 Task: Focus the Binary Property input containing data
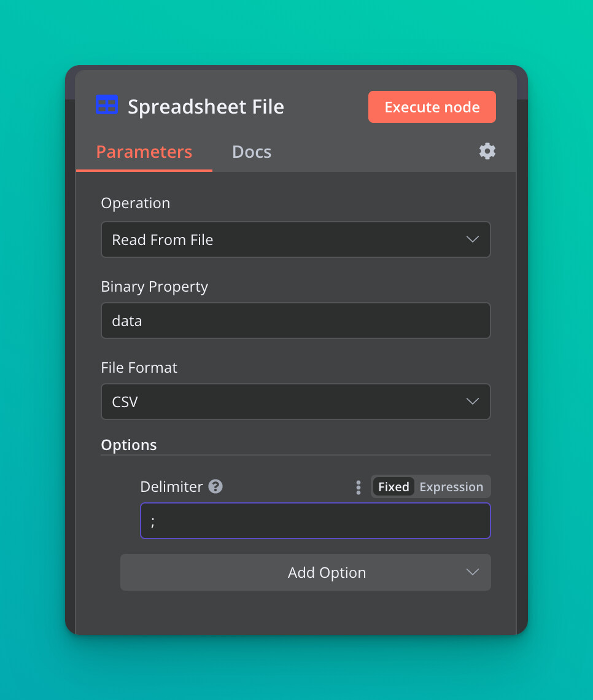[x=296, y=321]
